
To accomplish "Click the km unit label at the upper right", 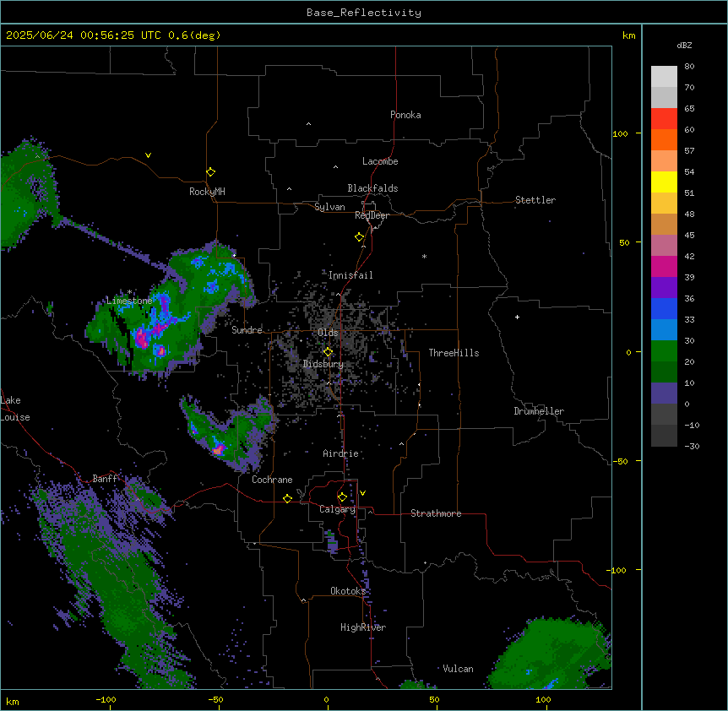I will (x=628, y=35).
